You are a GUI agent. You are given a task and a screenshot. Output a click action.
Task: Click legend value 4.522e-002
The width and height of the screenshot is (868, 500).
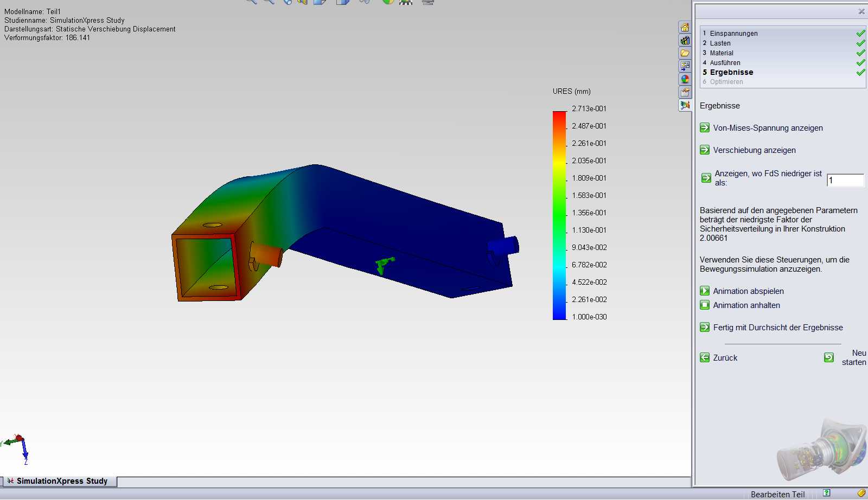tap(589, 282)
